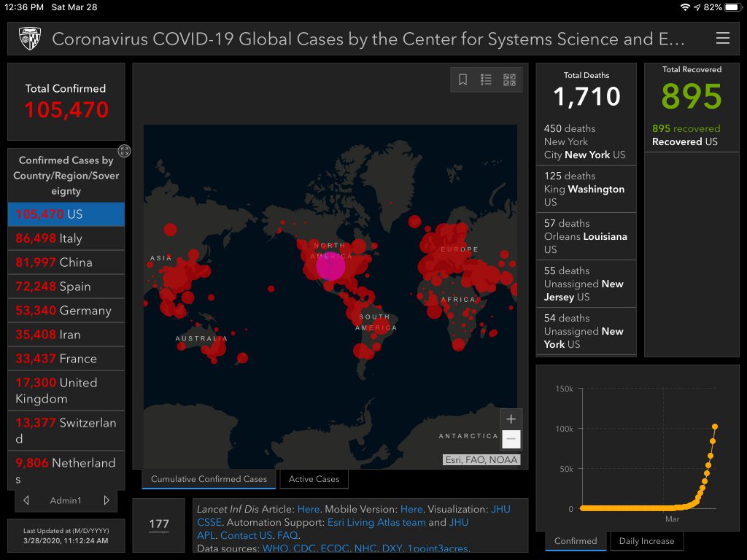Select the Cumulative Confirmed Cases tab
Screen dimensions: 747x560
click(209, 479)
